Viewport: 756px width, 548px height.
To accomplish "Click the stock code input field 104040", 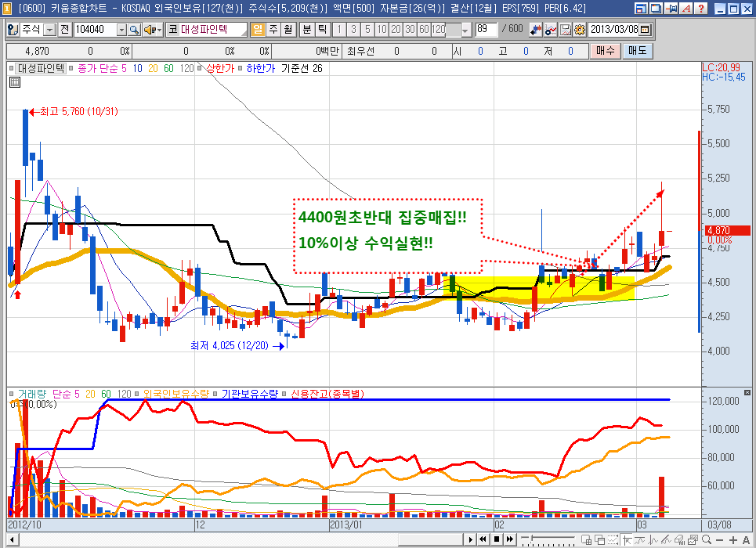I will pos(96,30).
